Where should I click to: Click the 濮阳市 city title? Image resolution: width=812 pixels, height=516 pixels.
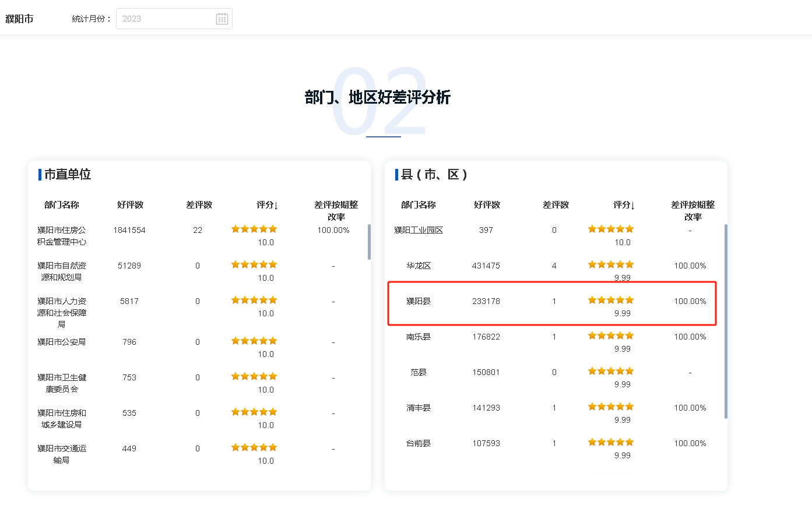[x=20, y=19]
